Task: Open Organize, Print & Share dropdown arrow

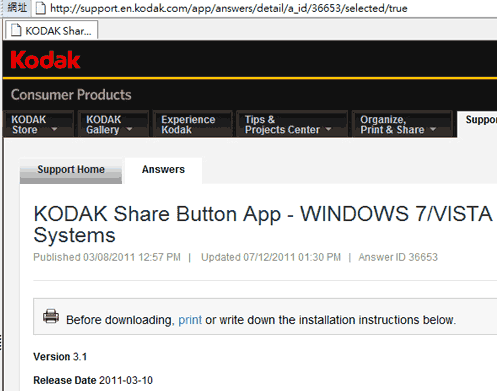Action: pyautogui.click(x=433, y=129)
